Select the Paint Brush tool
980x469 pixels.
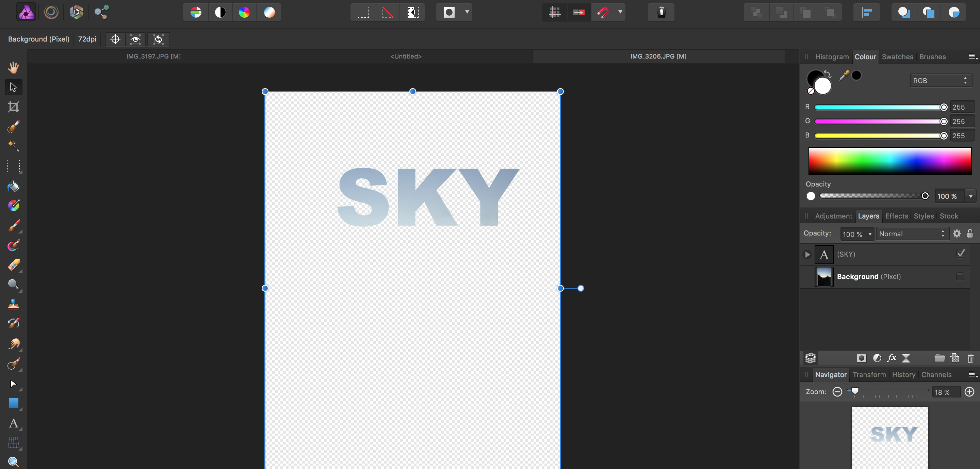pos(13,226)
